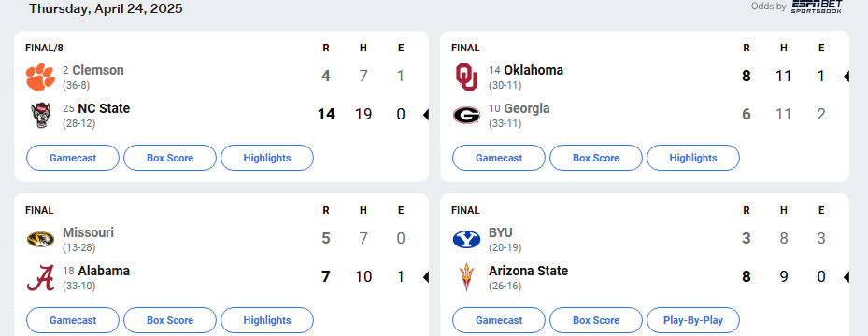
Task: Click the Oklahoma OU logo
Action: pos(466,77)
